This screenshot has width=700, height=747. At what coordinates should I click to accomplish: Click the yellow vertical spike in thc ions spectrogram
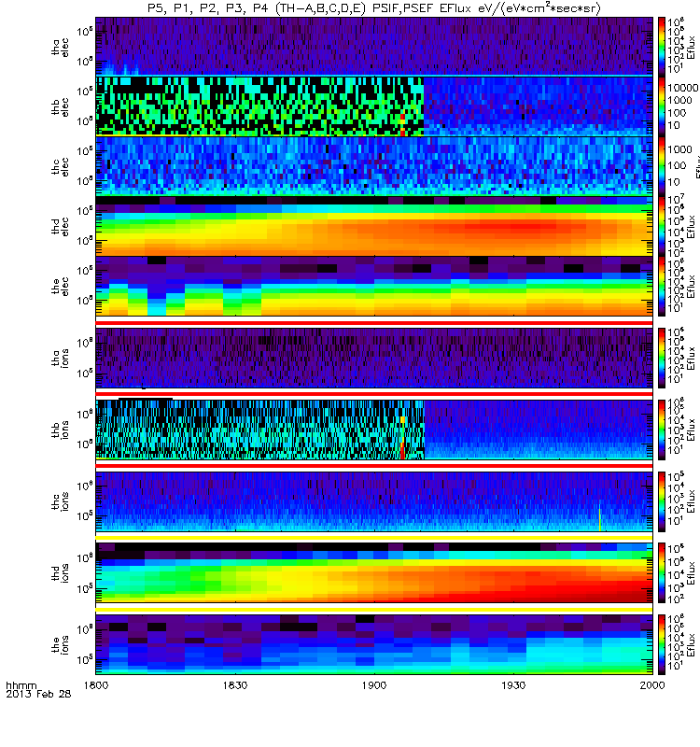599,519
